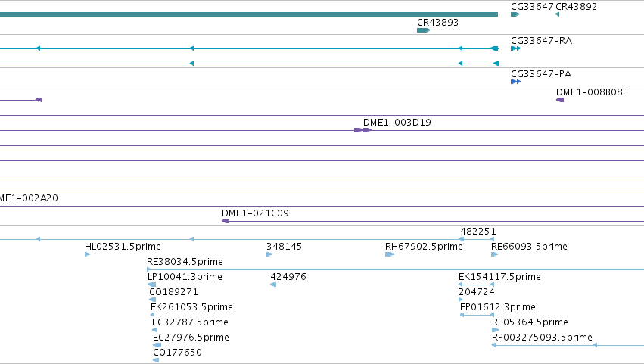Select the CG33647-PA protein feature
Viewport: 644px width, 364px height.
click(x=516, y=82)
